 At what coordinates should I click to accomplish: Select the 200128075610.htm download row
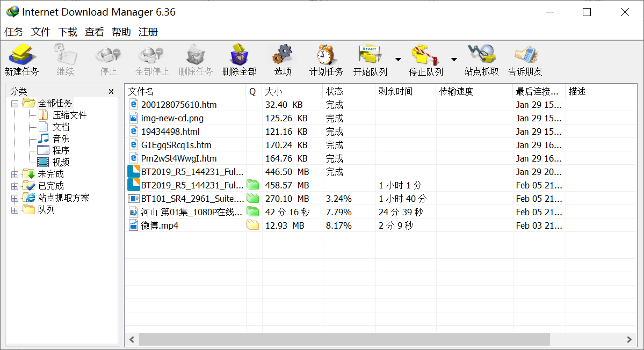(x=381, y=105)
